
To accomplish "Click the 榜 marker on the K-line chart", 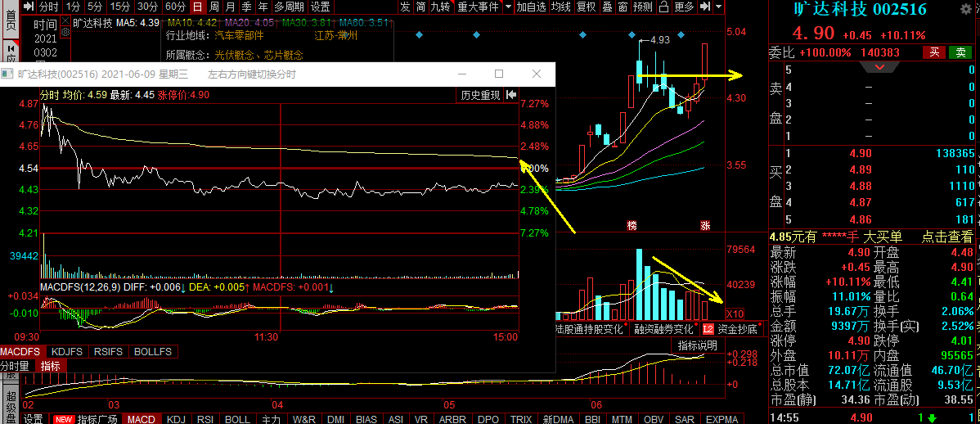I will pyautogui.click(x=632, y=226).
